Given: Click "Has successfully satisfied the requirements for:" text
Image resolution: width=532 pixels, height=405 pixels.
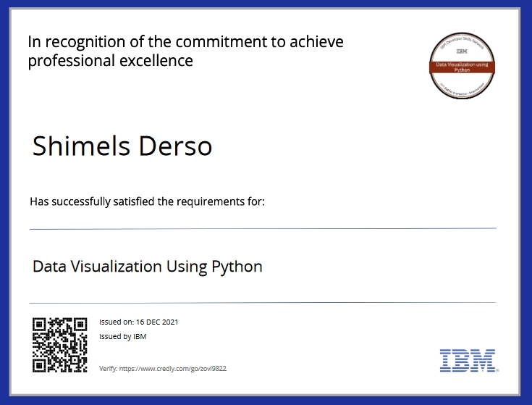Looking at the screenshot, I should [x=147, y=201].
